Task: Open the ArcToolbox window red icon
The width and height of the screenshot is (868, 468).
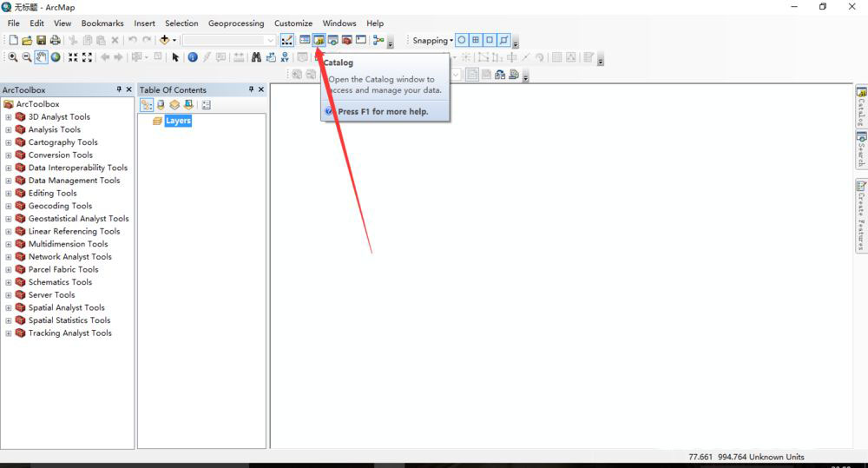Action: click(x=346, y=40)
